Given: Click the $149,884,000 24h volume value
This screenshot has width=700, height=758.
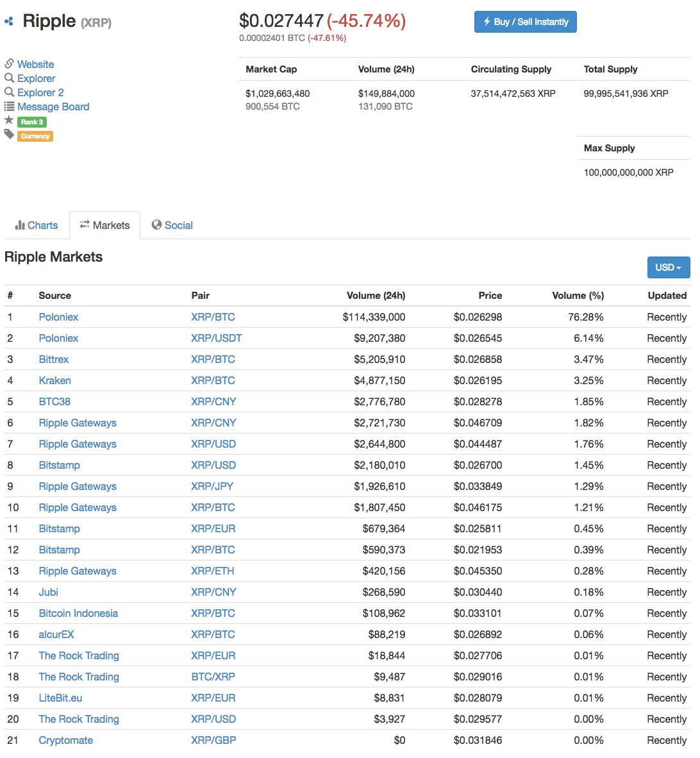Looking at the screenshot, I should tap(387, 94).
